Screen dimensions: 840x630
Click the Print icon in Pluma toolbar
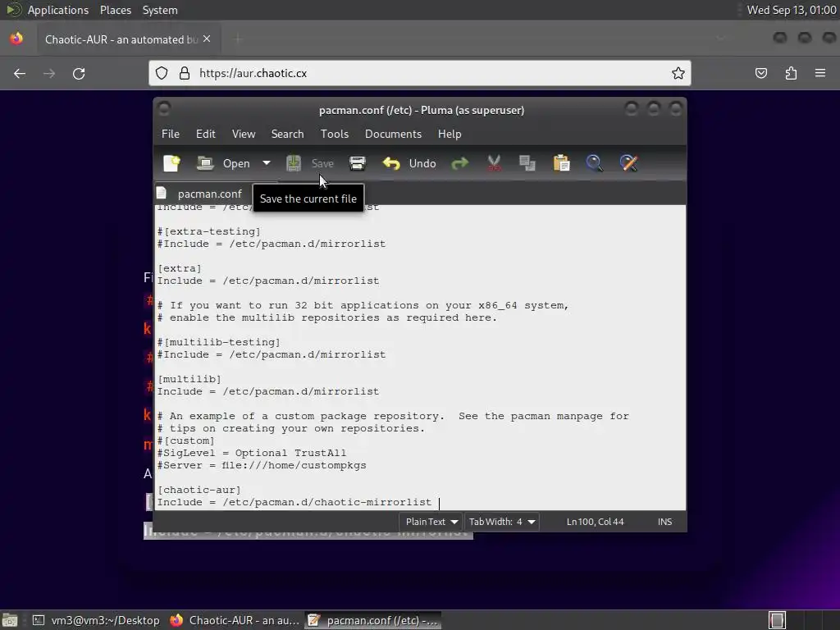(358, 163)
